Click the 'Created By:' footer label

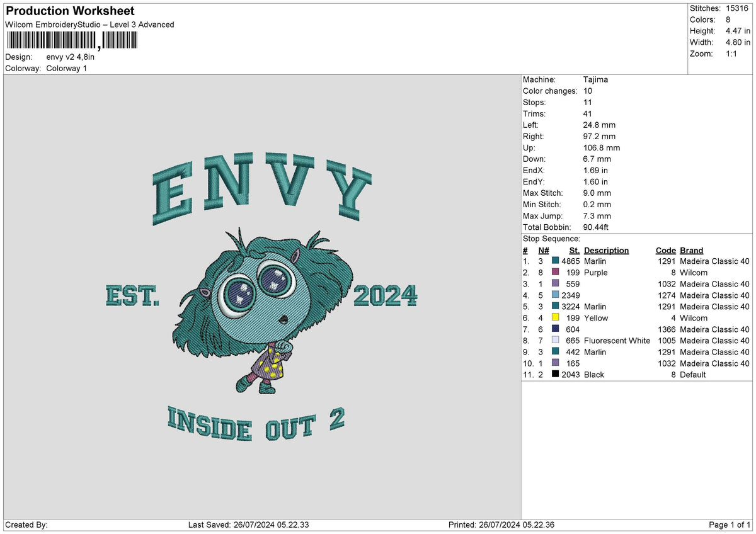(26, 525)
